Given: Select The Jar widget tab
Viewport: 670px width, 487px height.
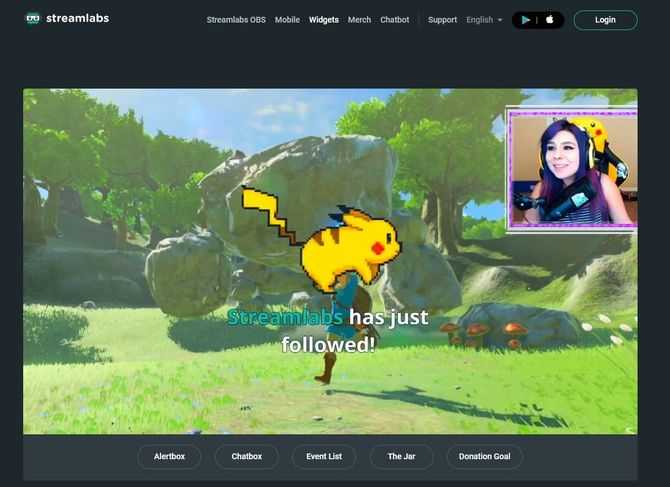Looking at the screenshot, I should [x=401, y=456].
